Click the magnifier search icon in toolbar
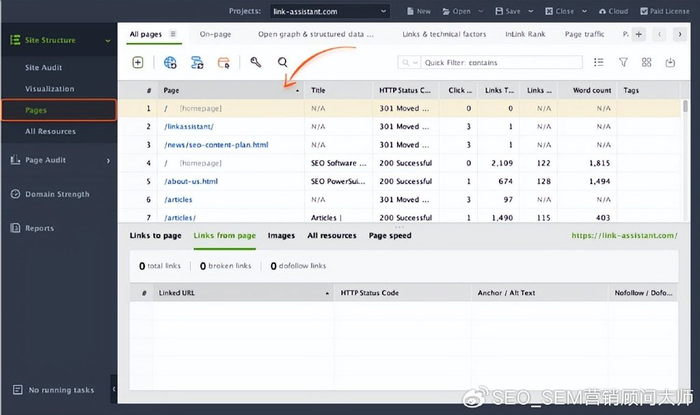Viewport: 700px width, 415px height. tap(283, 62)
